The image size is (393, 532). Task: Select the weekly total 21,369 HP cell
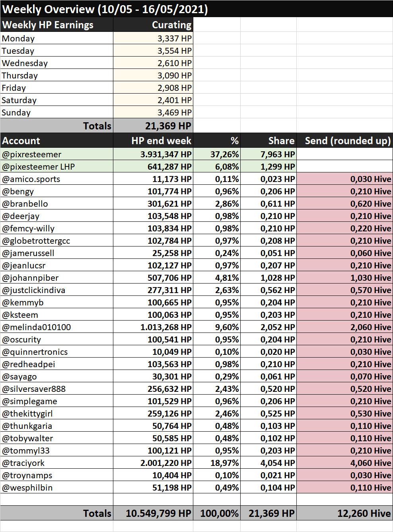153,126
